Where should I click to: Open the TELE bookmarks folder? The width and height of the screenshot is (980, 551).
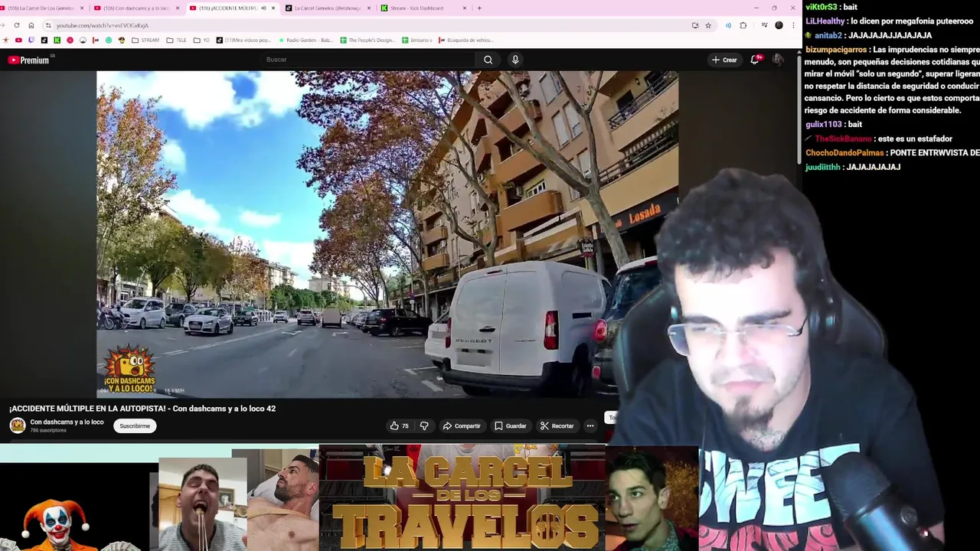point(176,40)
